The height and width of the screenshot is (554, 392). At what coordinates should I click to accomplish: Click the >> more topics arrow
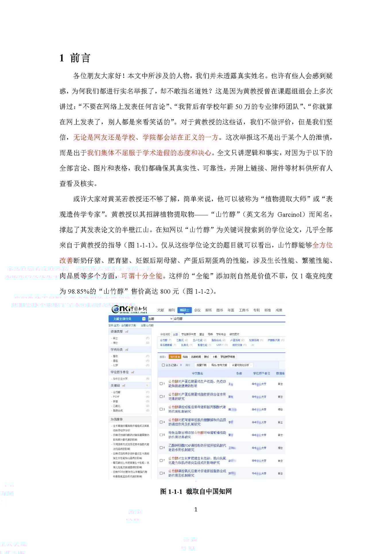(253, 345)
